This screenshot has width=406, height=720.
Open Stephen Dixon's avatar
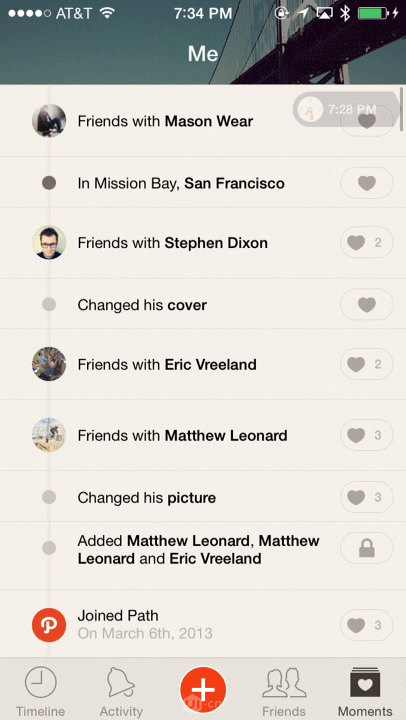click(49, 242)
